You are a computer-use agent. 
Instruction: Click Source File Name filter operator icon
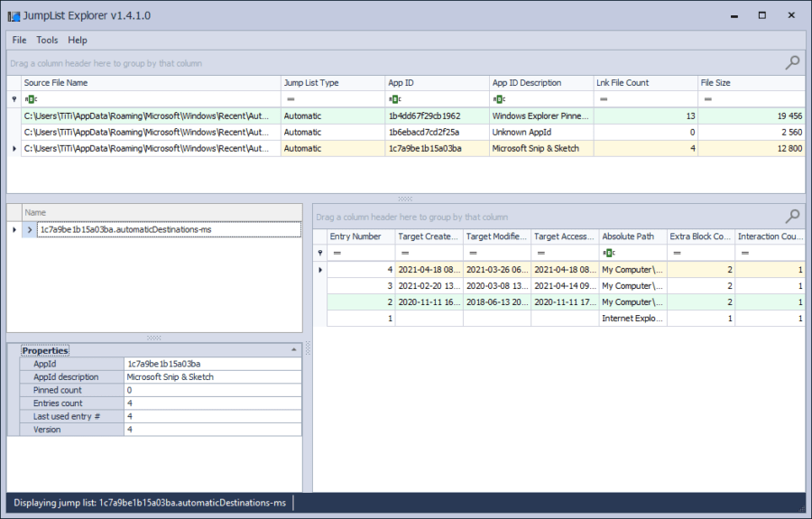pyautogui.click(x=31, y=99)
